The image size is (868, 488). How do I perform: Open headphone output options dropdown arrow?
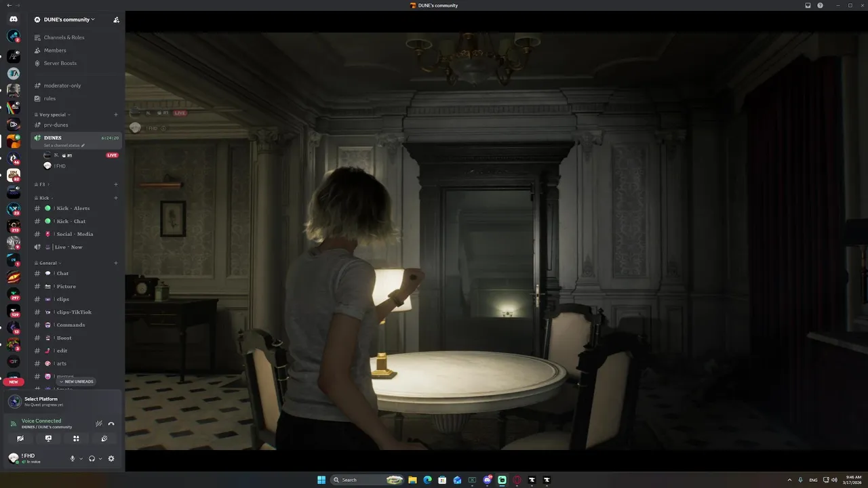click(x=100, y=459)
